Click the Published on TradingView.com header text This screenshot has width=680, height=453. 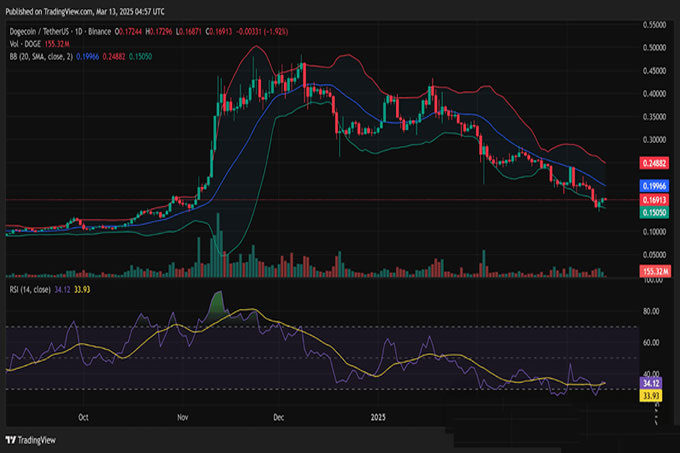[85, 12]
